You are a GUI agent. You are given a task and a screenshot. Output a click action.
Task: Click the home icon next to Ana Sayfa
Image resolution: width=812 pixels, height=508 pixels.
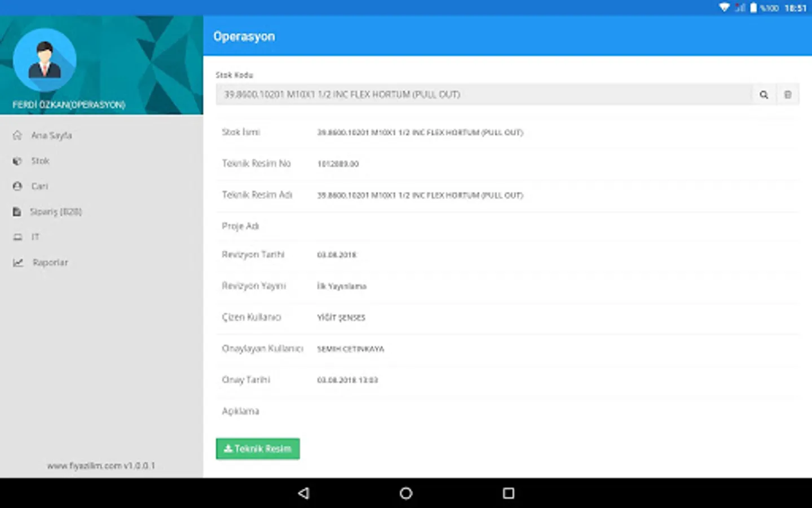(17, 135)
